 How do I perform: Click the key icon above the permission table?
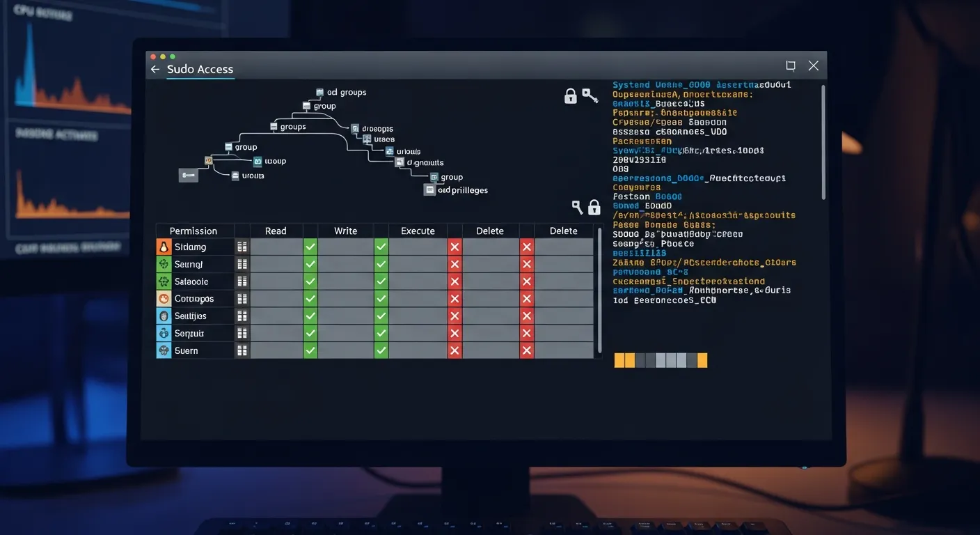[577, 207]
